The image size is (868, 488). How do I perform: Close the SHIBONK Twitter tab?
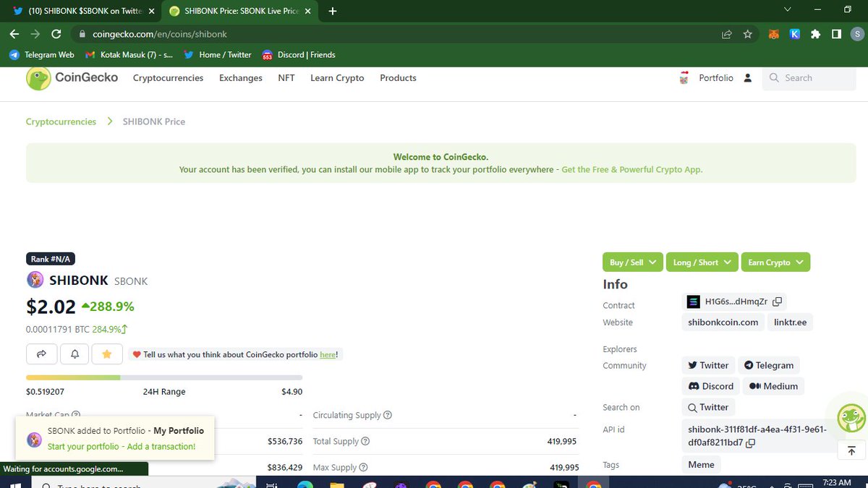click(x=151, y=12)
